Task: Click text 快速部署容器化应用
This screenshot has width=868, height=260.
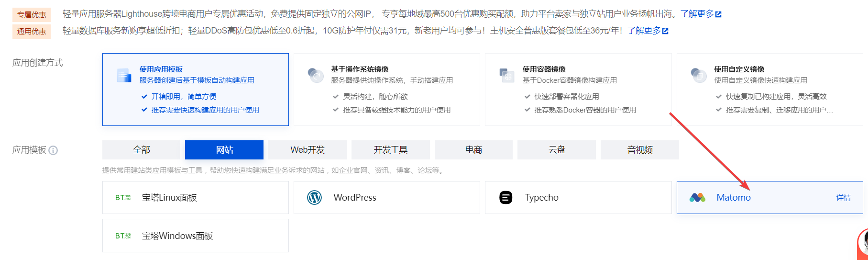Action: pyautogui.click(x=567, y=96)
